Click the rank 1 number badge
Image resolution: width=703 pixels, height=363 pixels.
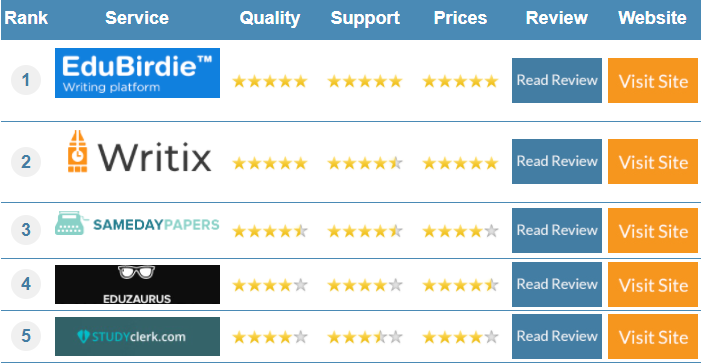click(x=26, y=80)
